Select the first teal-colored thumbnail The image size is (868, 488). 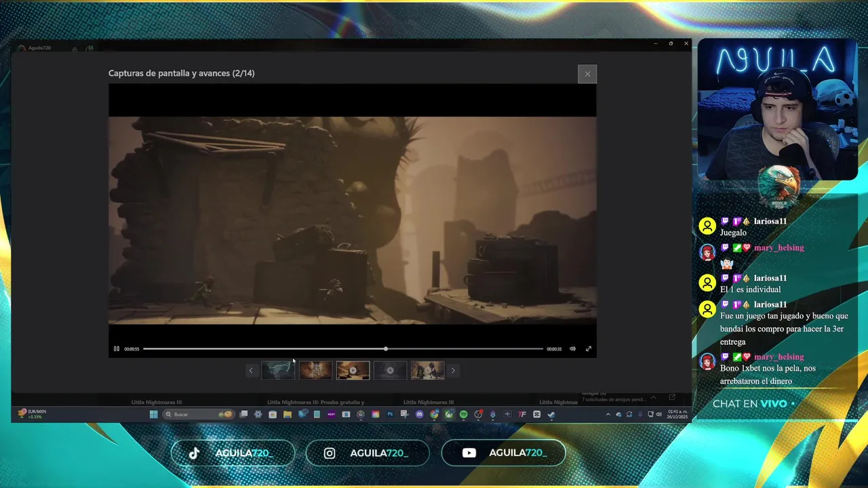(x=278, y=370)
